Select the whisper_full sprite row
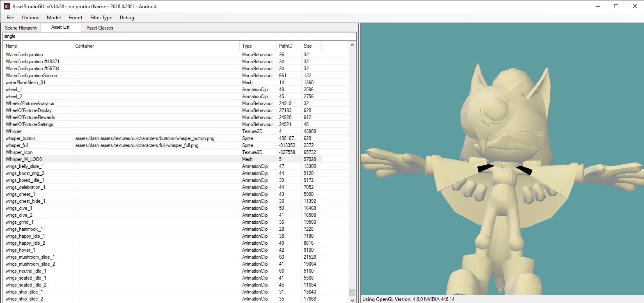This screenshot has height=303, width=644. 176,145
